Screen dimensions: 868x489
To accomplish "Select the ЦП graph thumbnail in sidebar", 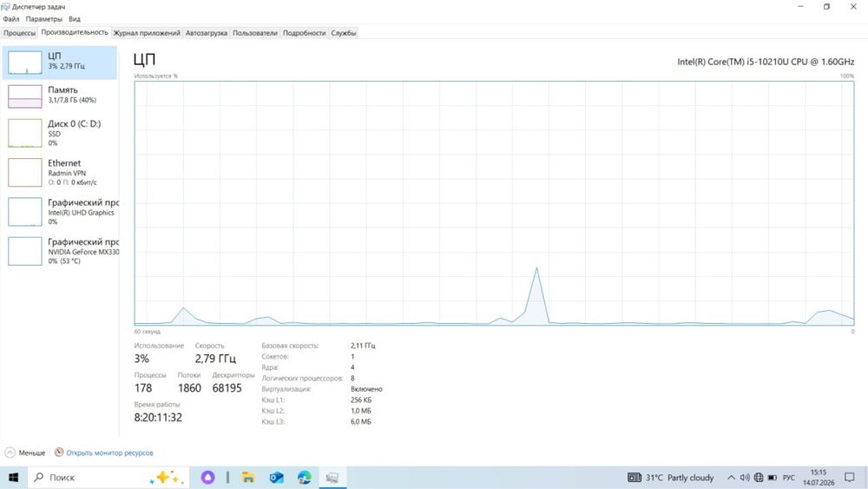I will [25, 62].
